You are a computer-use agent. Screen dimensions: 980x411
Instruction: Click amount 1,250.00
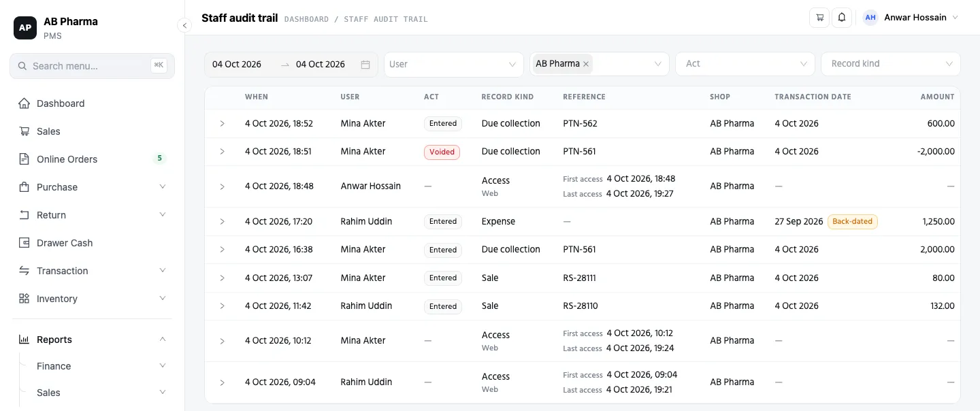click(x=938, y=222)
